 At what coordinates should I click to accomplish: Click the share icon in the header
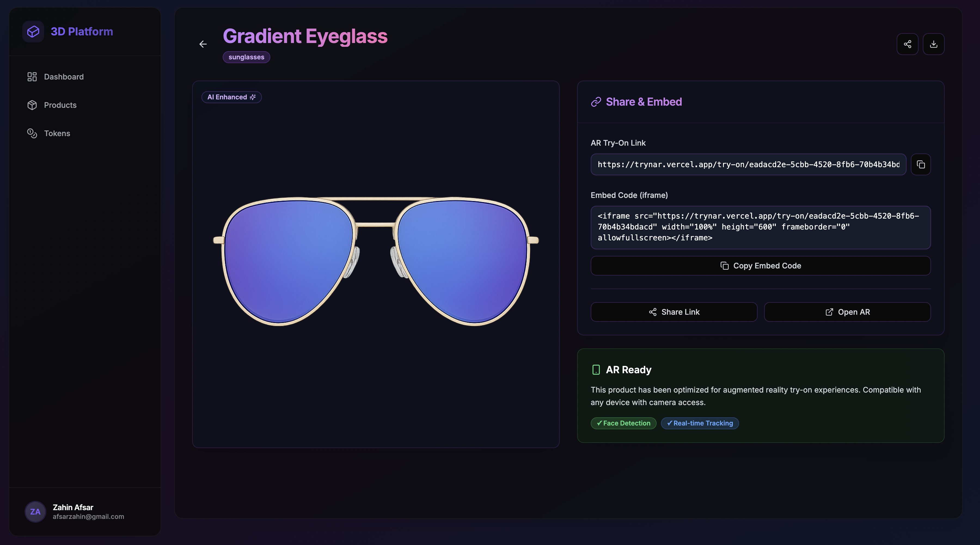coord(907,44)
